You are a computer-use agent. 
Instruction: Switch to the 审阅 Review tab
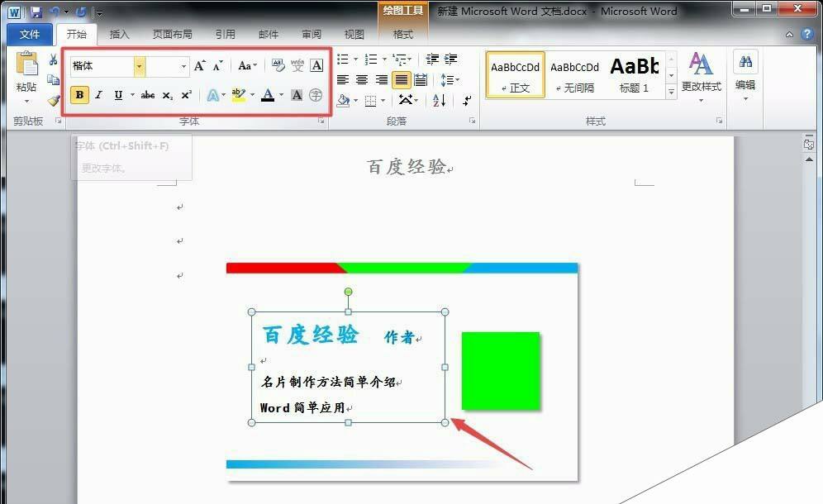click(312, 35)
